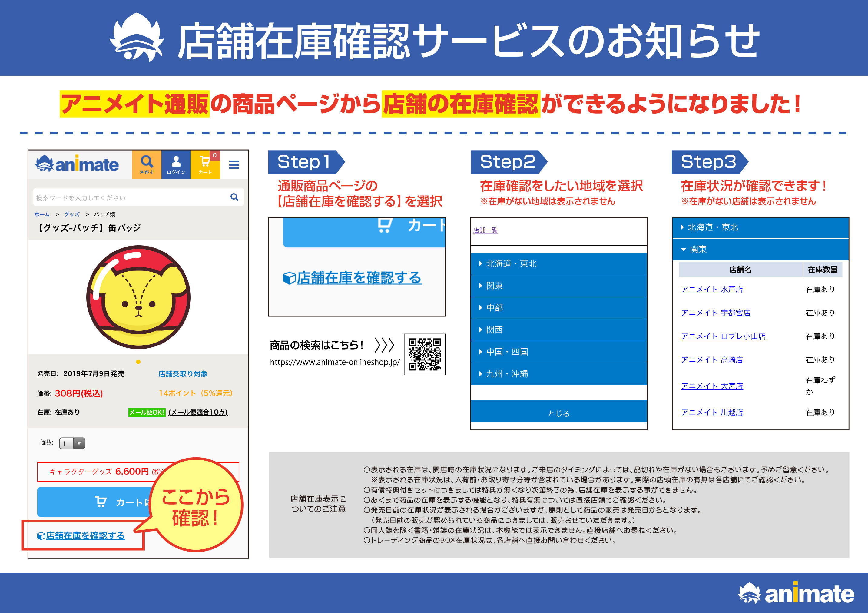Expand the 九州・沖縄 region
The height and width of the screenshot is (613, 868).
click(559, 374)
